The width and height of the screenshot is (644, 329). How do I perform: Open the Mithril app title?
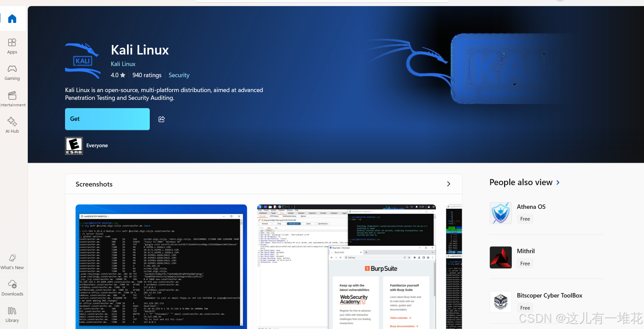525,251
